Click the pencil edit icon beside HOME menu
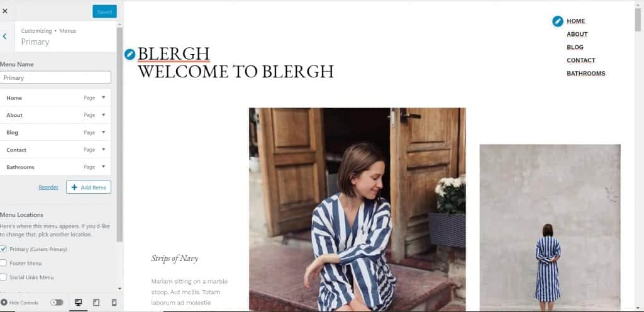Screen dimensions: 644x312 tap(558, 21)
